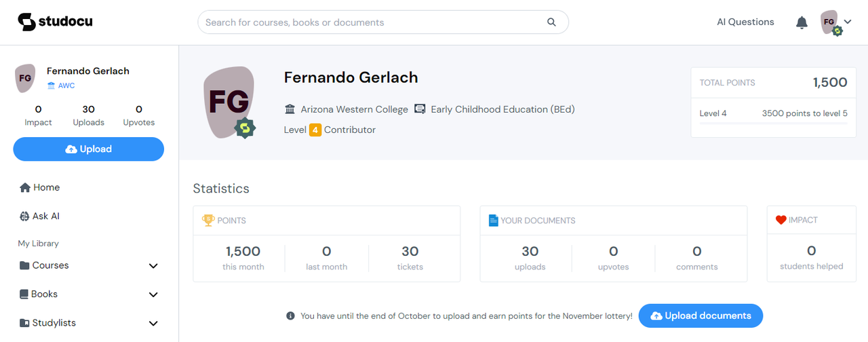868x342 pixels.
Task: Click the sidebar '30 Uploads' counter
Action: (x=89, y=115)
